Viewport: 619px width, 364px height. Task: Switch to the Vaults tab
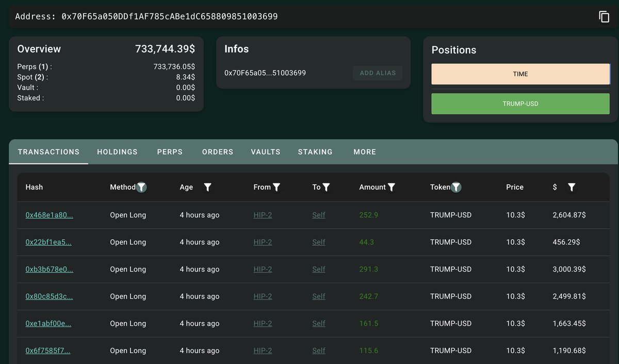tap(266, 152)
